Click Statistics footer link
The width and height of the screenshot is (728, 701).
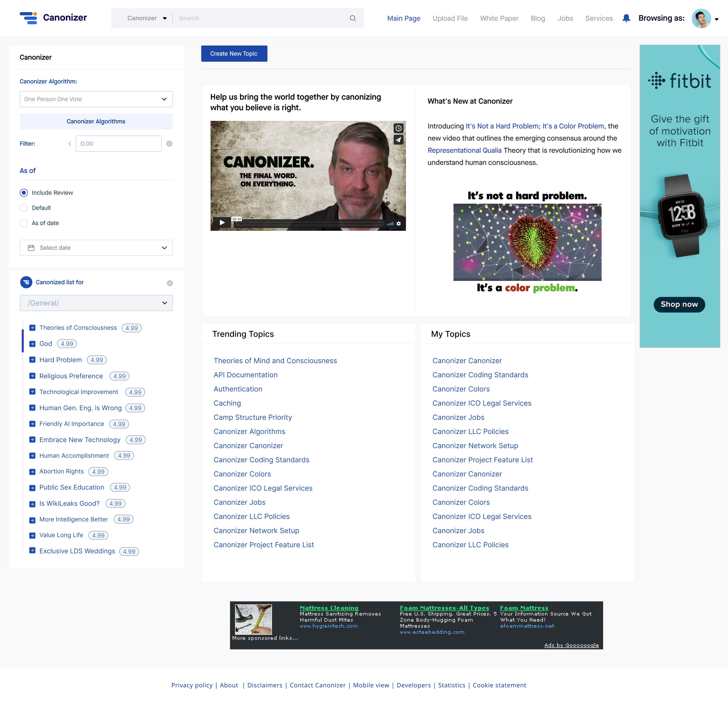[452, 685]
